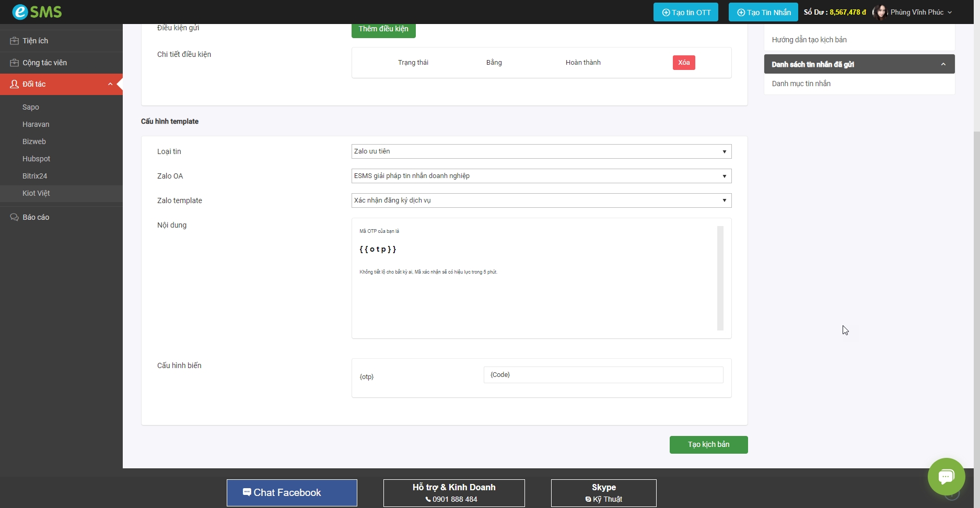
Task: Click the Cộng tác viên sidebar icon
Action: click(14, 63)
